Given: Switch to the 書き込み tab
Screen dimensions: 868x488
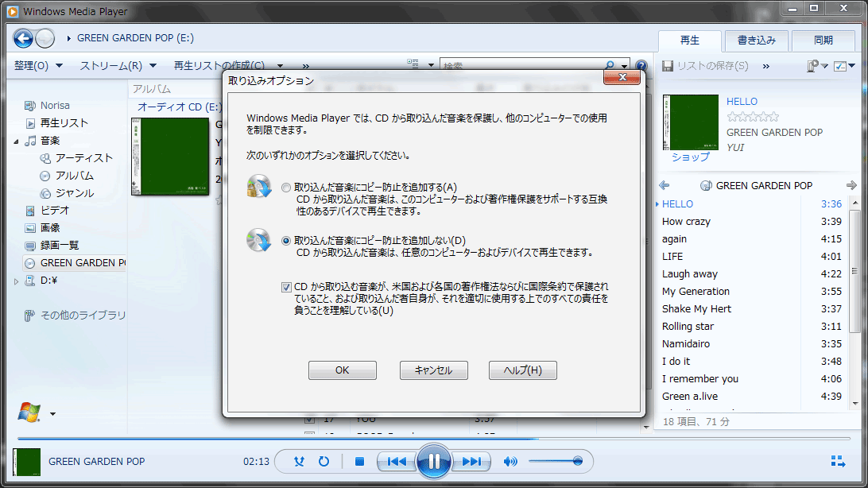Looking at the screenshot, I should click(756, 41).
